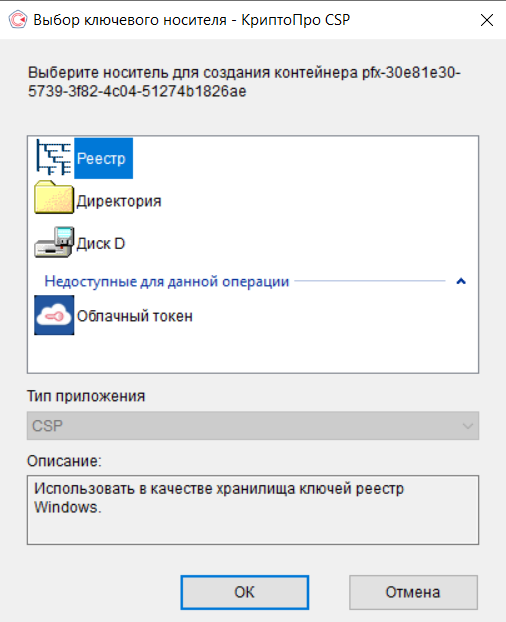506x622 pixels.
Task: Cancel with the Отмена button
Action: point(413,592)
